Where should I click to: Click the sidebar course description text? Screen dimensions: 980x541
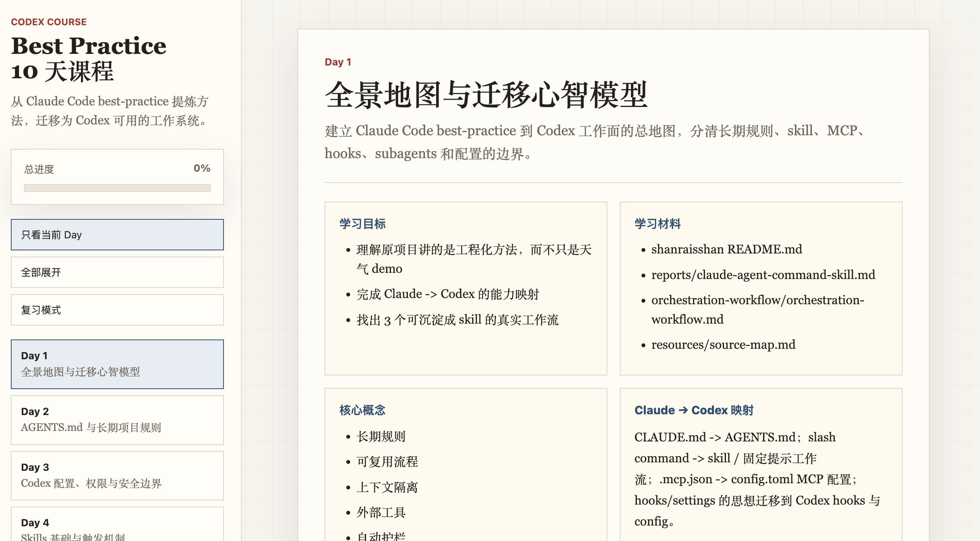point(110,111)
